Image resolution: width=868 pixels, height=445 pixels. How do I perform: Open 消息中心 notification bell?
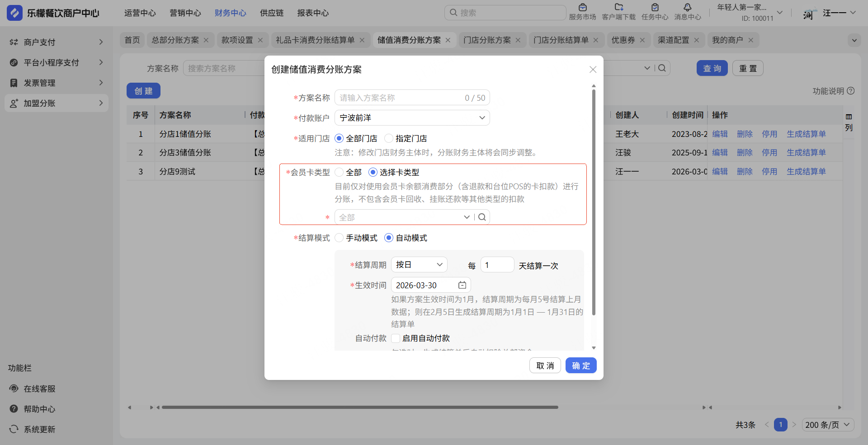click(687, 8)
